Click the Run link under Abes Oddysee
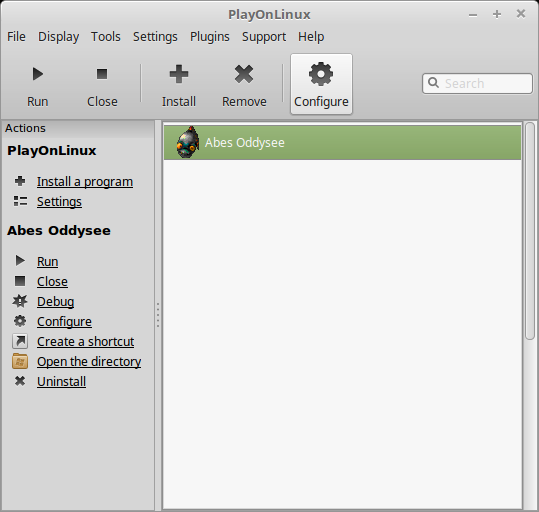The image size is (539, 512). click(47, 261)
